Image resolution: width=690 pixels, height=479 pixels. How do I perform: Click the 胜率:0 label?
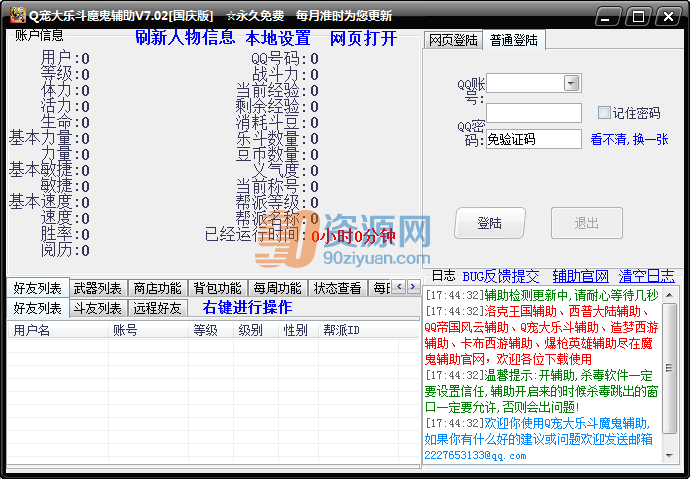(65, 234)
